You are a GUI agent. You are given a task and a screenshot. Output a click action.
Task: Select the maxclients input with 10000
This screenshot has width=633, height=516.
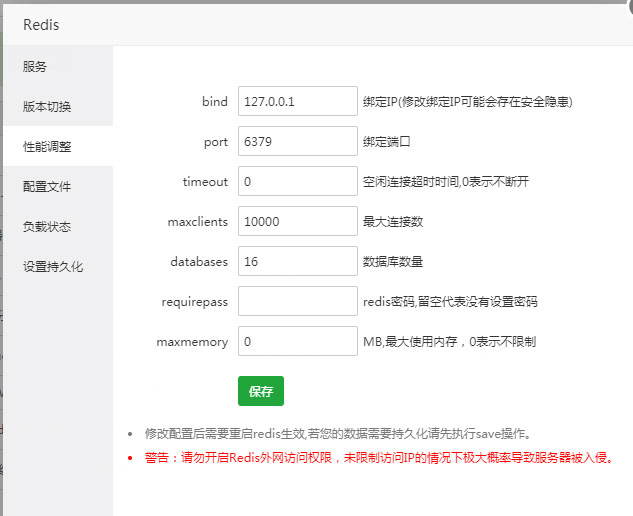click(297, 222)
